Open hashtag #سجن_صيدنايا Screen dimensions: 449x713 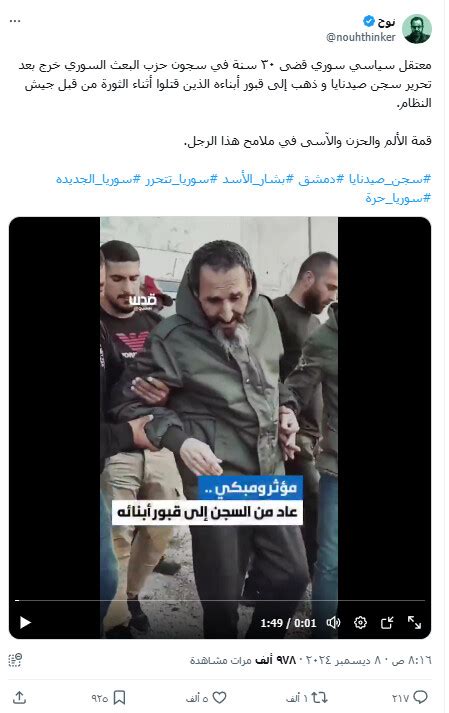click(x=389, y=179)
